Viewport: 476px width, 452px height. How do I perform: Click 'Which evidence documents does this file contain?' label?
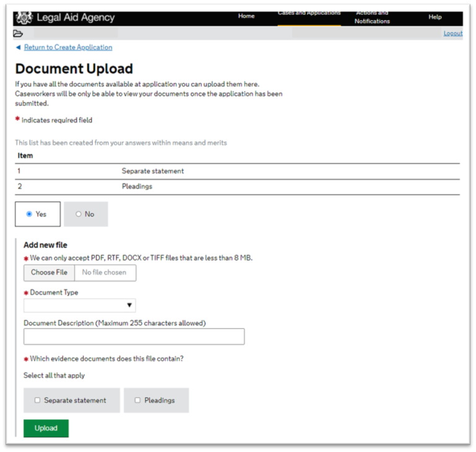click(107, 359)
